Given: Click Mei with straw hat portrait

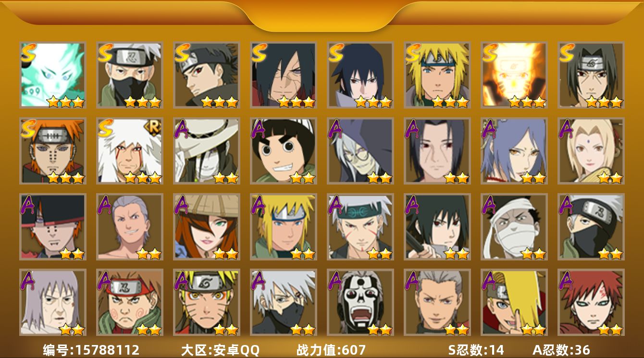Looking at the screenshot, I should pyautogui.click(x=207, y=227).
